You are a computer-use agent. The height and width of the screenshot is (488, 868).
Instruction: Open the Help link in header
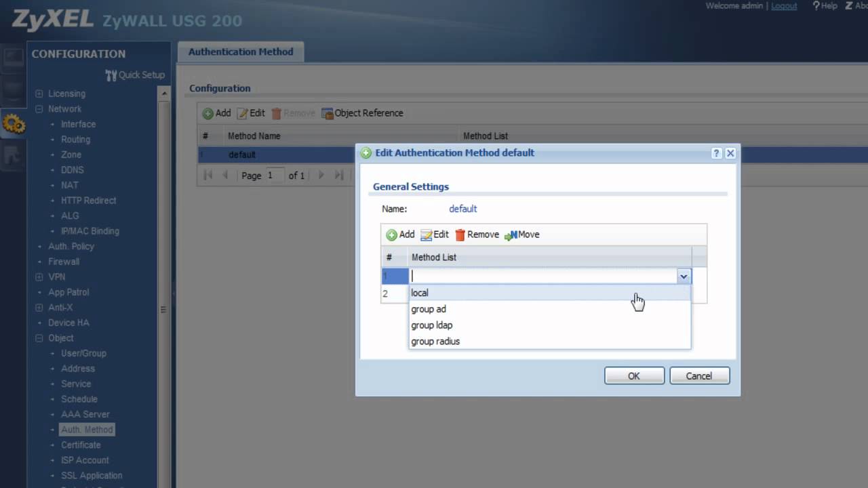[825, 5]
